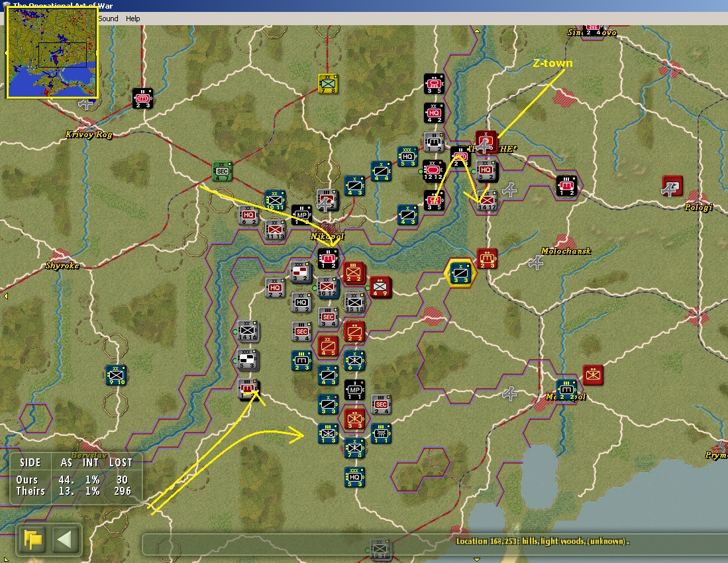Select the red artillery unit rated 2-3
This screenshot has height=563, width=728.
487,258
